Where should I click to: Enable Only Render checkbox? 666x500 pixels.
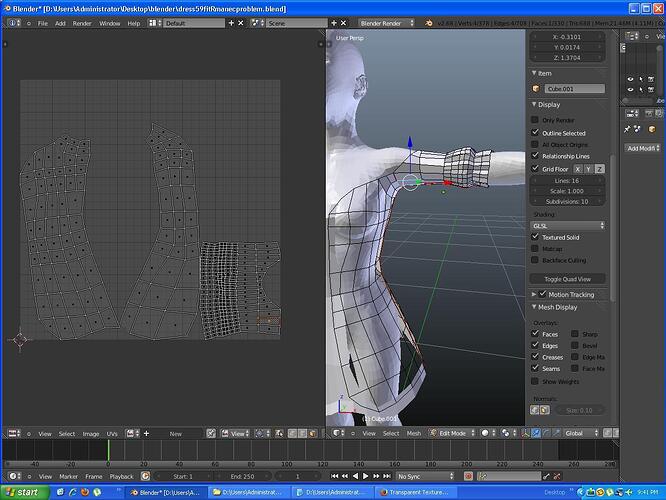tap(535, 120)
